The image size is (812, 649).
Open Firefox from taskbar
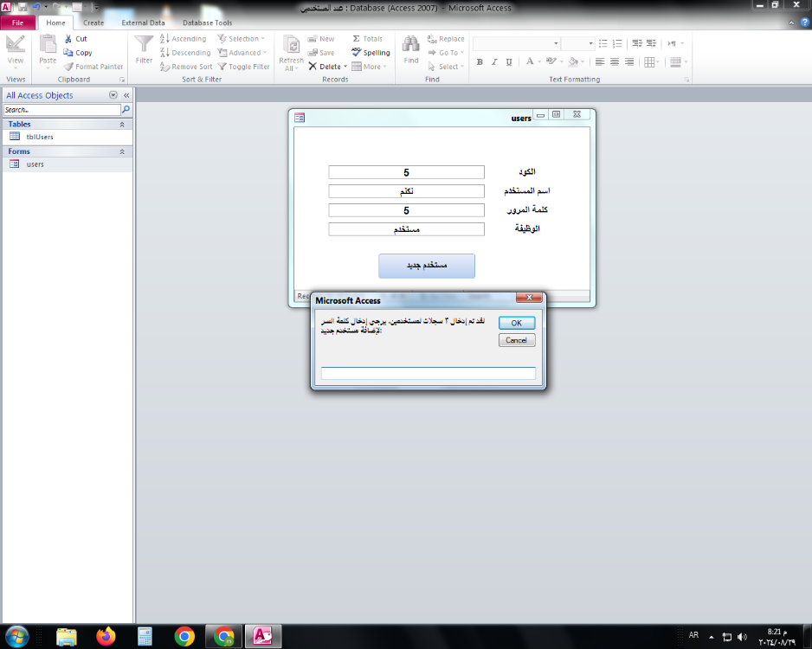[x=106, y=636]
